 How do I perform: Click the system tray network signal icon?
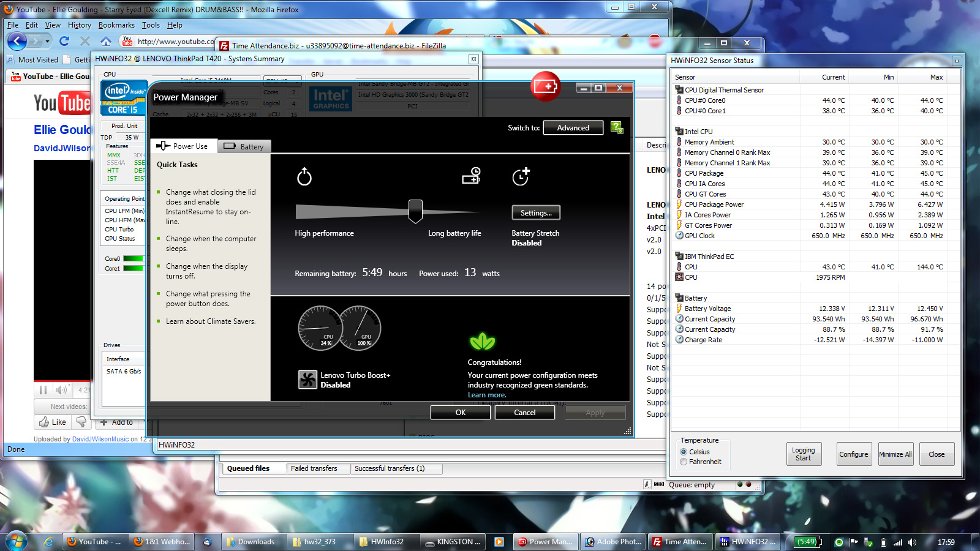click(898, 542)
